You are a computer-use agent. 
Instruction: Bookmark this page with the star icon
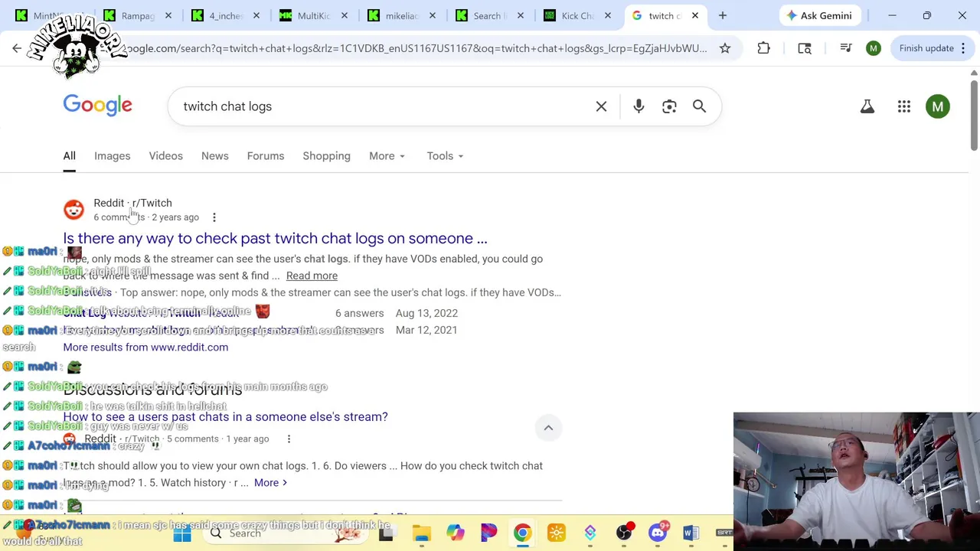(x=724, y=48)
